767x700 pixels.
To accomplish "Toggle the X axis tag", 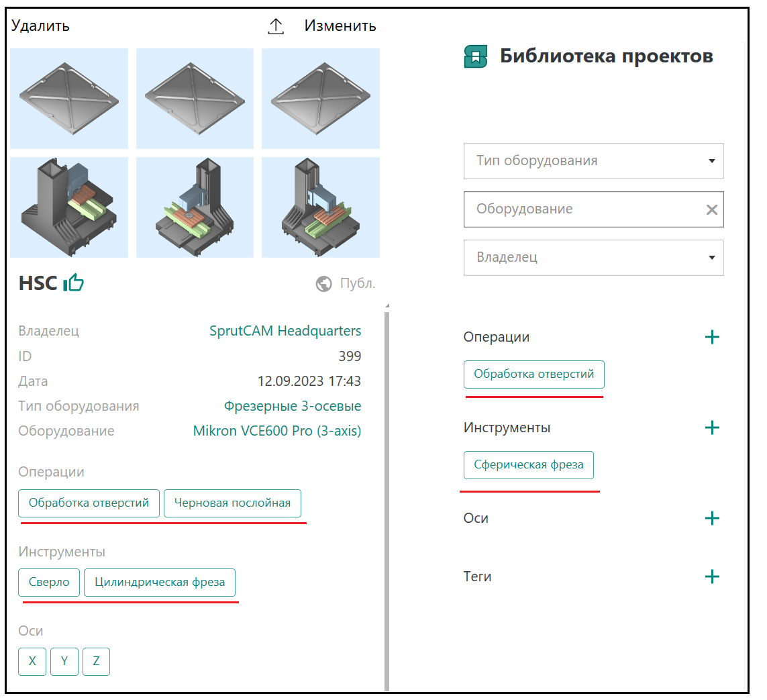I will point(32,661).
